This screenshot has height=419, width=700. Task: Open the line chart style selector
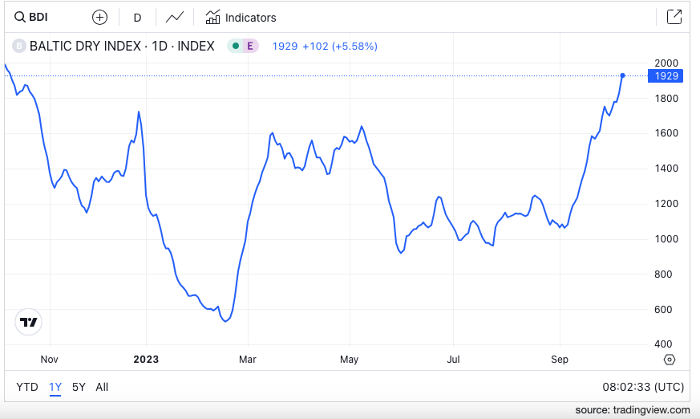coord(175,17)
